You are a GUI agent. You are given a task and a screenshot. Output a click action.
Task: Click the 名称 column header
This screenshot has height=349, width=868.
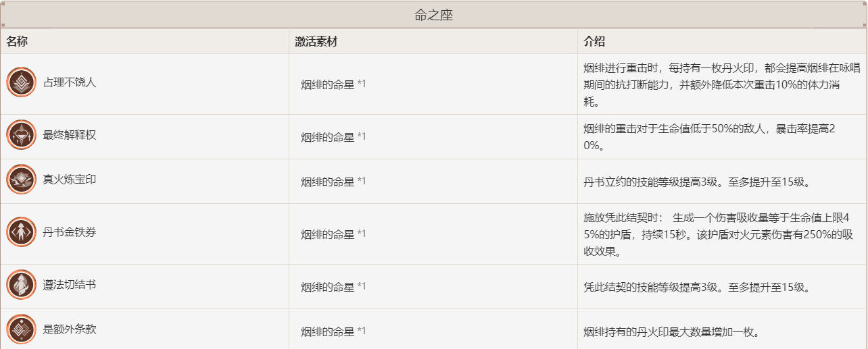(x=18, y=41)
